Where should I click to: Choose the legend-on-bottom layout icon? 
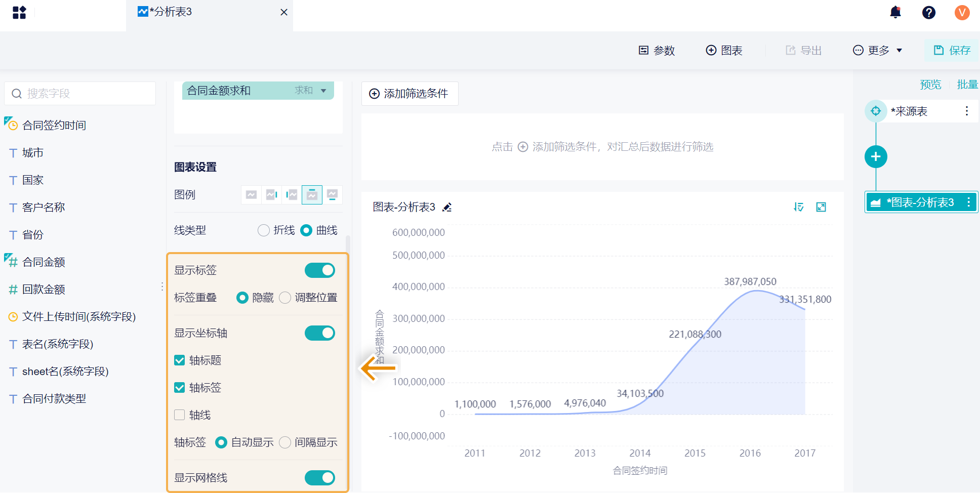[332, 195]
